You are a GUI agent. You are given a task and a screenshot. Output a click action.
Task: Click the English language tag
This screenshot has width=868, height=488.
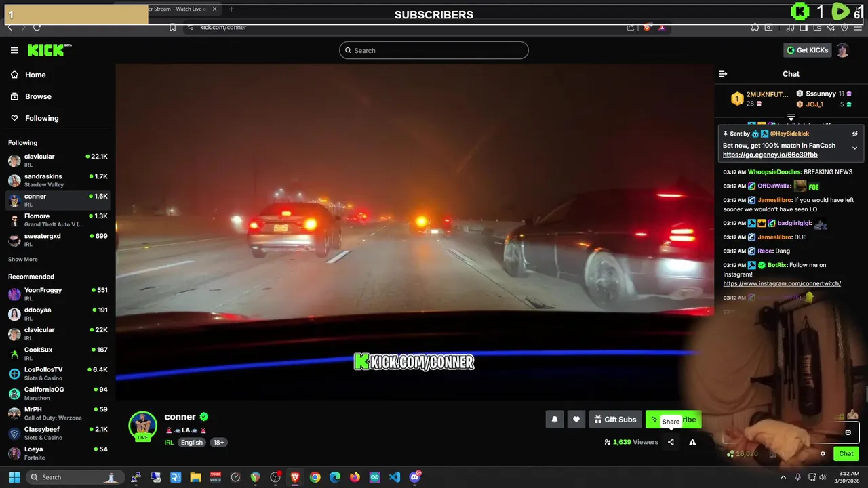point(192,443)
